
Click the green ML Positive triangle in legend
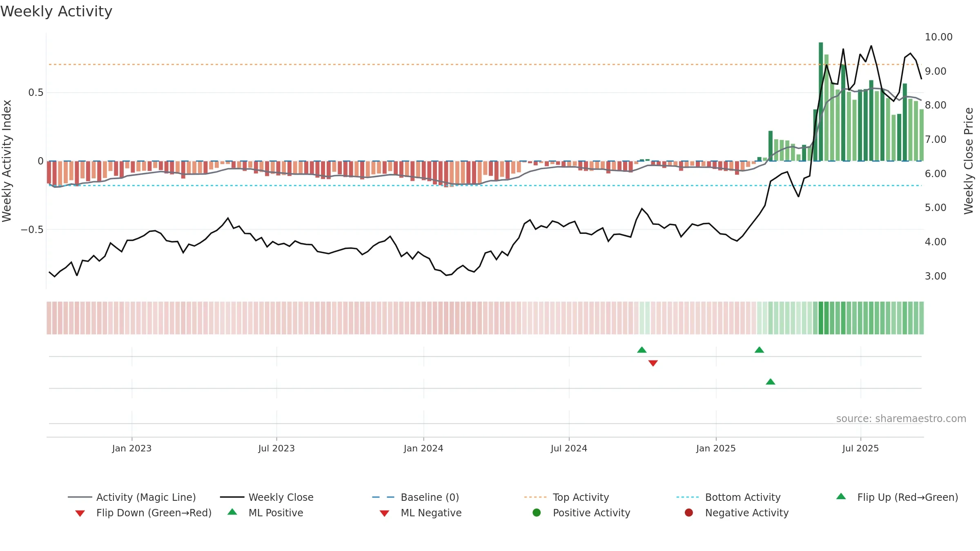click(x=232, y=512)
